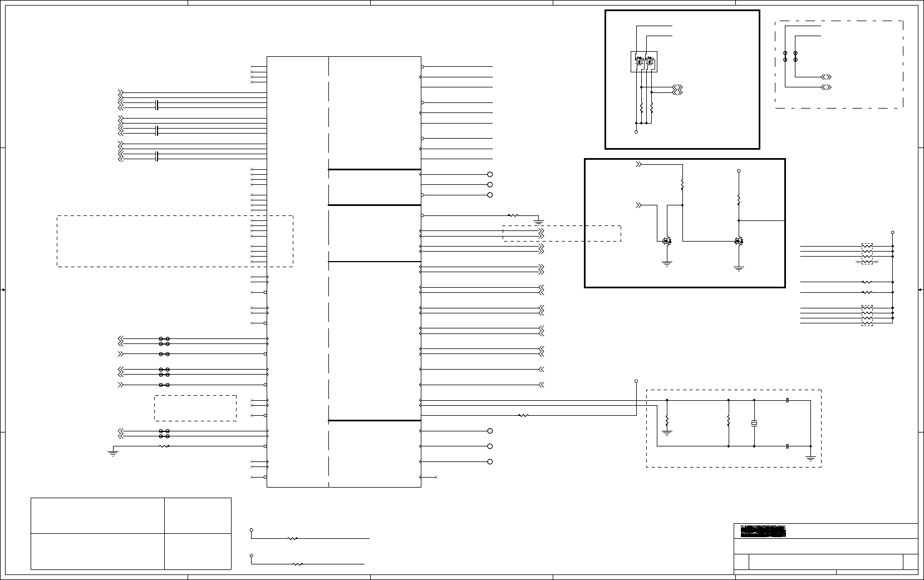Click the ground under the oscillator block's left resistor
This screenshot has width=924, height=580.
pyautogui.click(x=667, y=432)
